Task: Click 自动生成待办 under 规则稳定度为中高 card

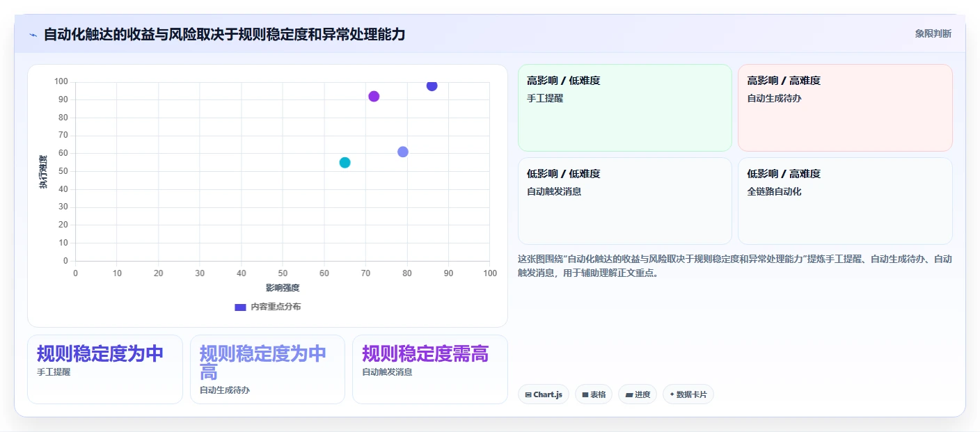Action: tap(225, 390)
